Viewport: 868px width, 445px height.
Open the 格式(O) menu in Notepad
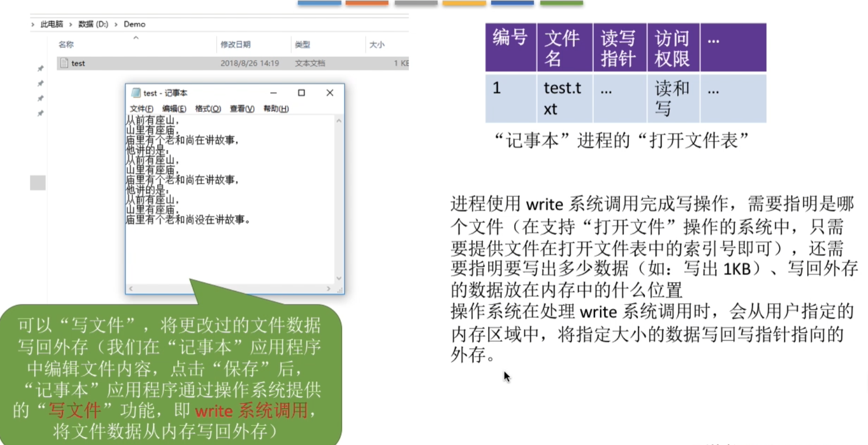208,108
